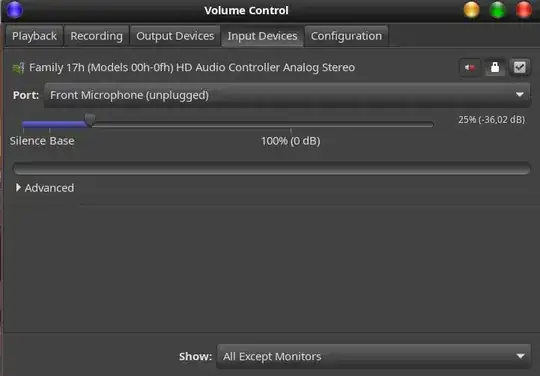Open the Port dropdown for Front Microphone
The image size is (540, 376).
pyautogui.click(x=287, y=95)
